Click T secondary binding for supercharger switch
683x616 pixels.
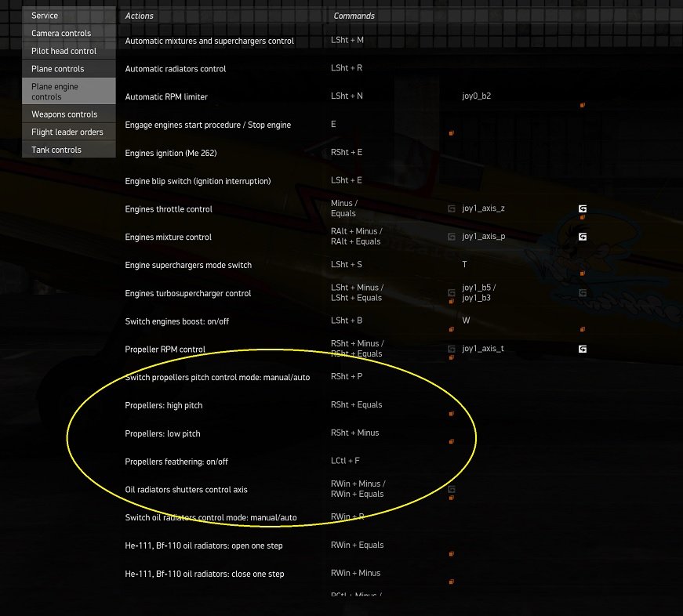pyautogui.click(x=464, y=264)
